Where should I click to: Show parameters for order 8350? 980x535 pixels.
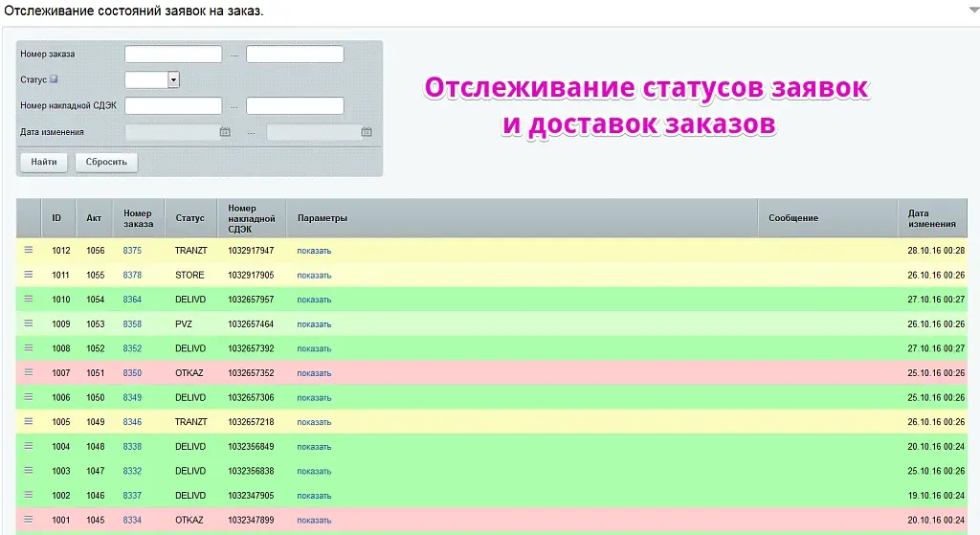pos(314,373)
